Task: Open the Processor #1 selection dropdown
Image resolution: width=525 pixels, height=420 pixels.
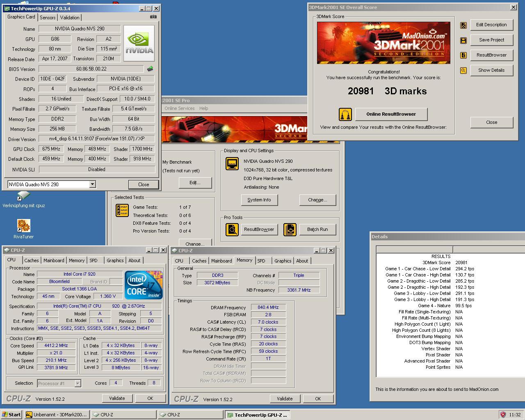Action: pos(78,383)
